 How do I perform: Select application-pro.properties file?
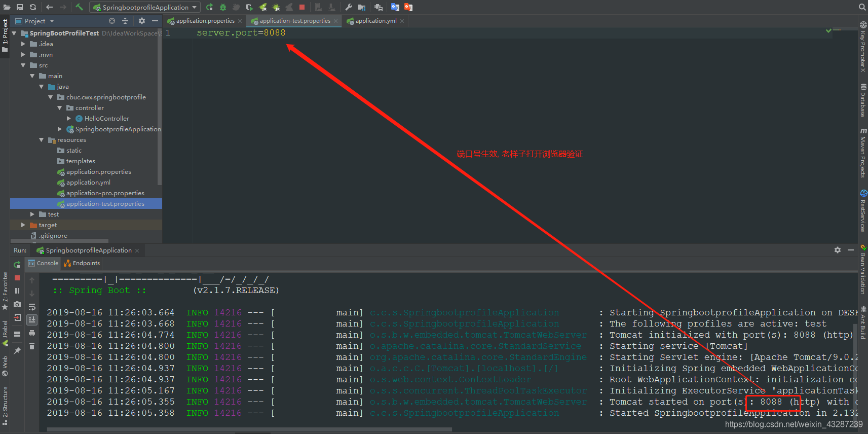point(105,193)
